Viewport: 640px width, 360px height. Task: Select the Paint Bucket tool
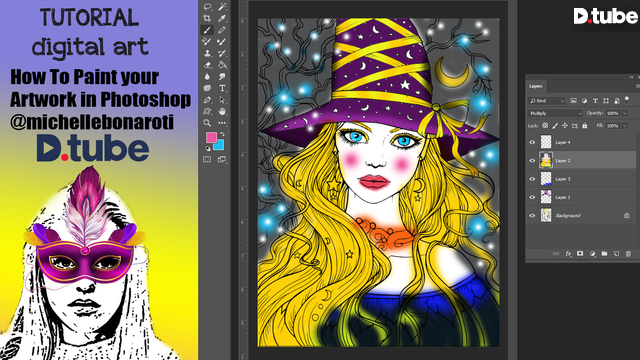point(222,65)
